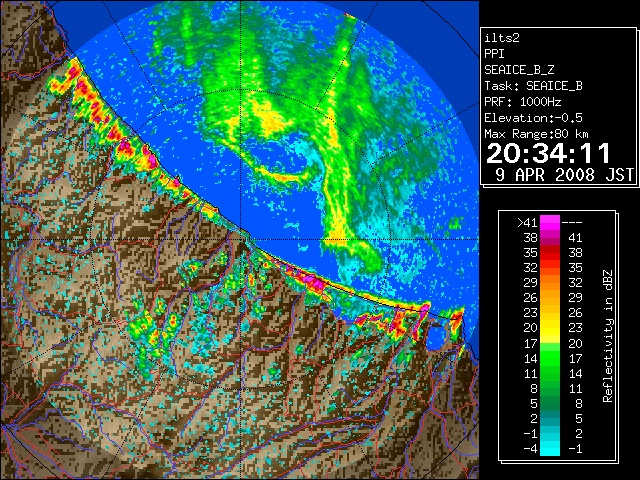Click the timestamp 20:34:11
The image size is (640, 480).
548,153
